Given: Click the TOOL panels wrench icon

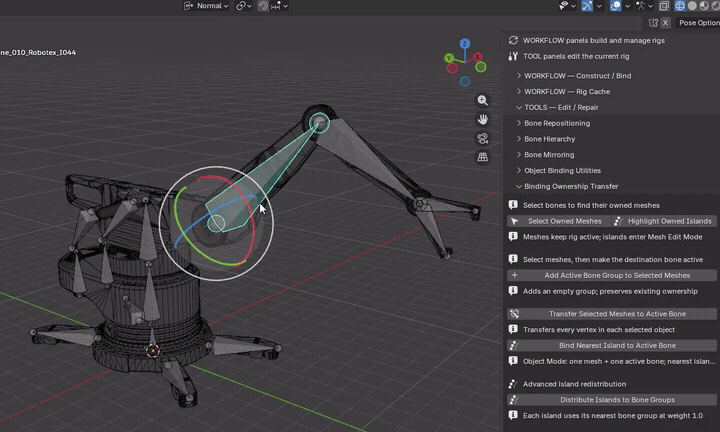Looking at the screenshot, I should 513,56.
